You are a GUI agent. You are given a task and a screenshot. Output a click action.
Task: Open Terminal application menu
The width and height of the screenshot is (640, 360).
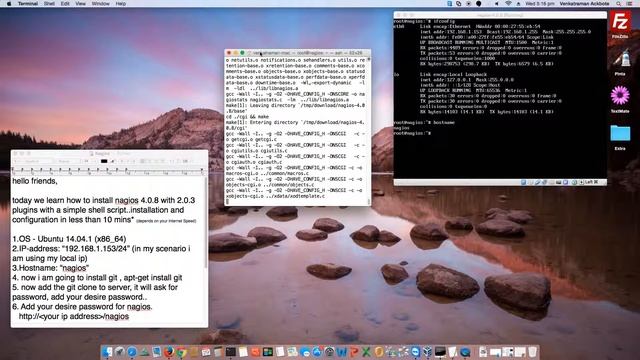point(28,3)
